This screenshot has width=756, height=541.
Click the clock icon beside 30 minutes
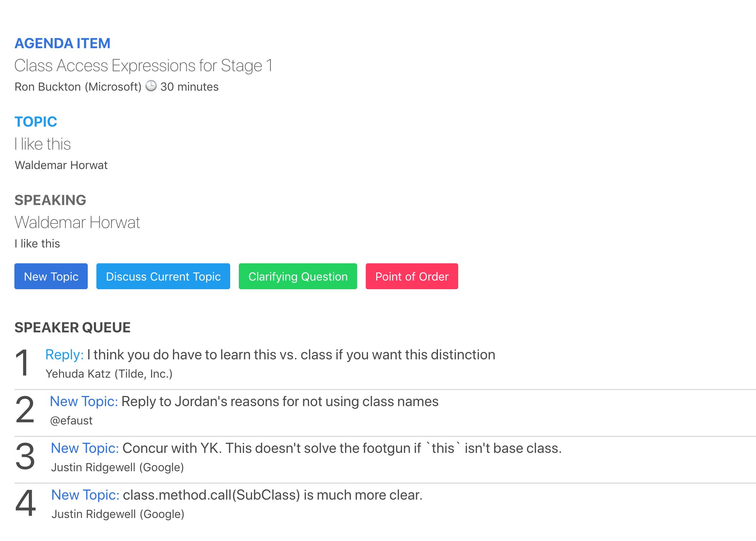(151, 86)
